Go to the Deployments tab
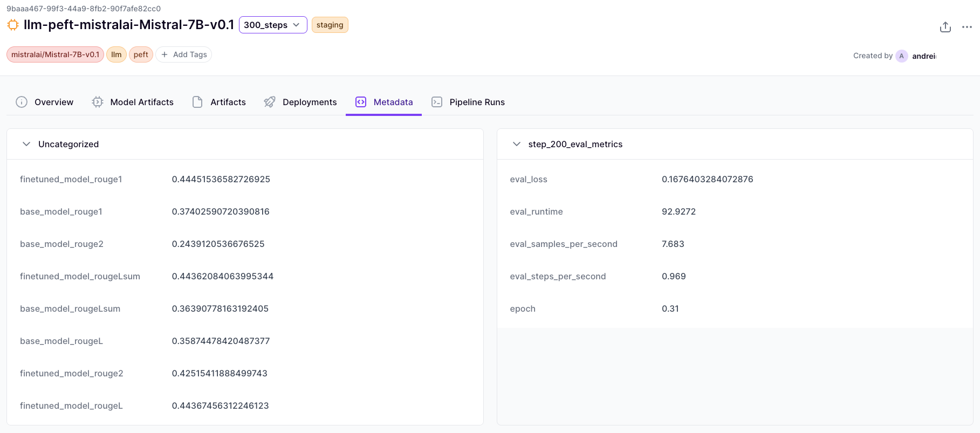Screen dimensions: 980x433 click(300, 102)
